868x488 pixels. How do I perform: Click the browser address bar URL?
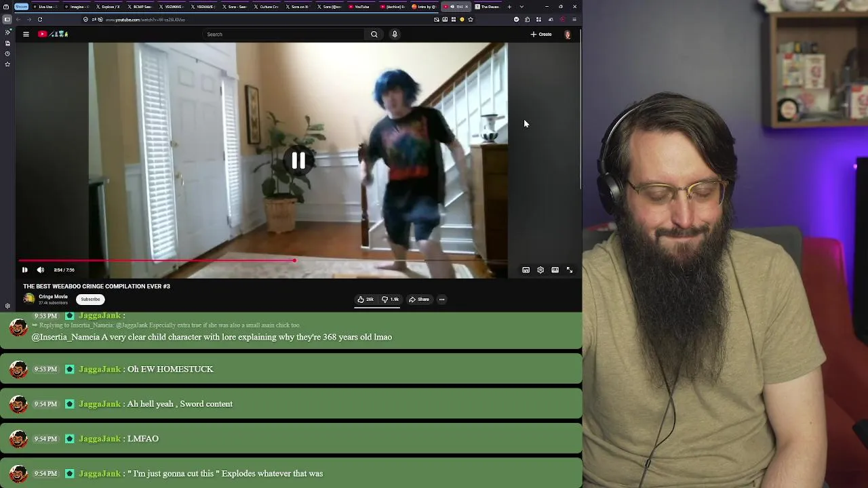[145, 20]
